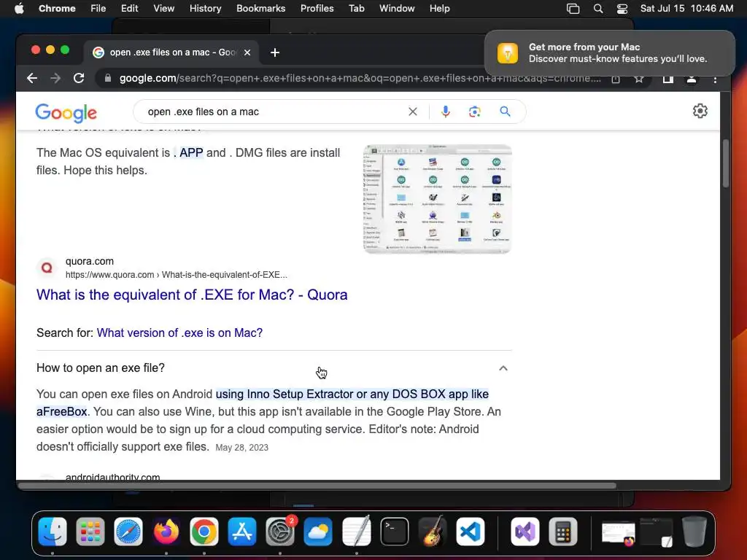The image size is (747, 560).
Task: Open Spotlight search in menu bar
Action: click(x=598, y=9)
